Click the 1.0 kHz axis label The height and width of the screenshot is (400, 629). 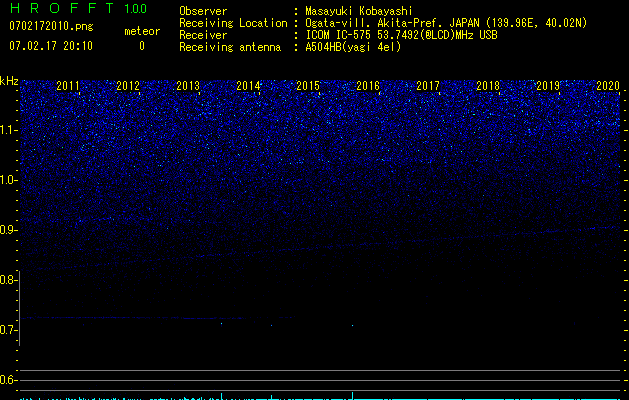point(8,180)
